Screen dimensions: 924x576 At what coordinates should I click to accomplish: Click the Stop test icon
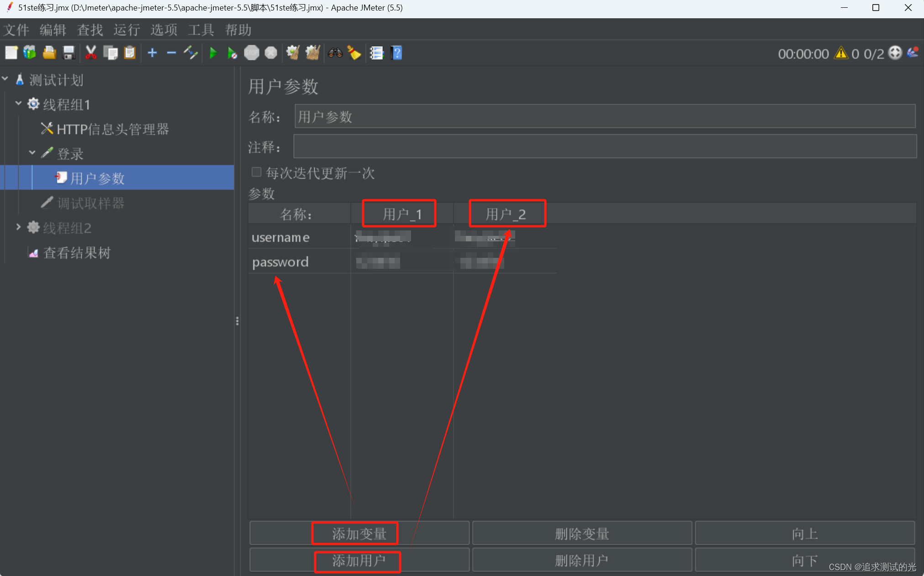click(252, 53)
